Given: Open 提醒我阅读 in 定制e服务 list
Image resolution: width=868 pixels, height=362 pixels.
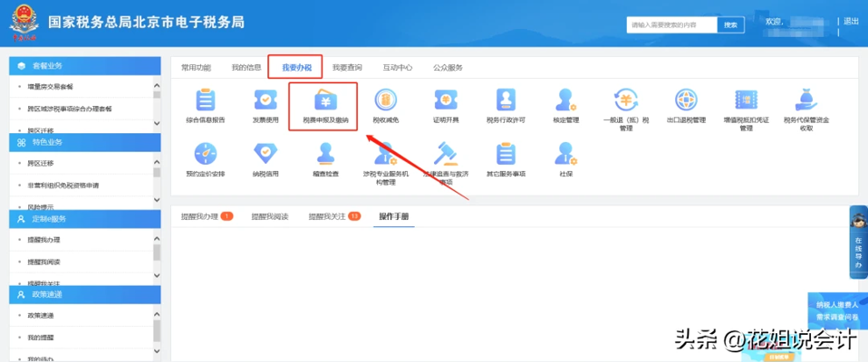Looking at the screenshot, I should click(43, 262).
